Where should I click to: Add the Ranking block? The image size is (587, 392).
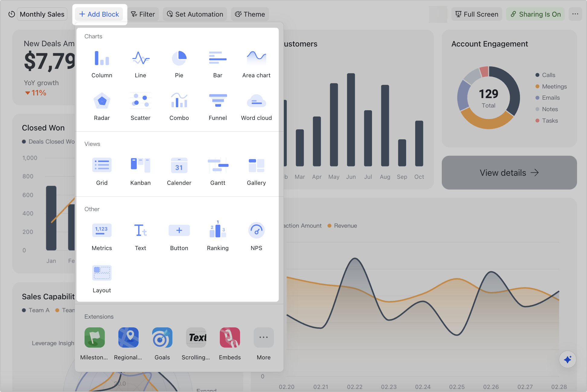218,237
